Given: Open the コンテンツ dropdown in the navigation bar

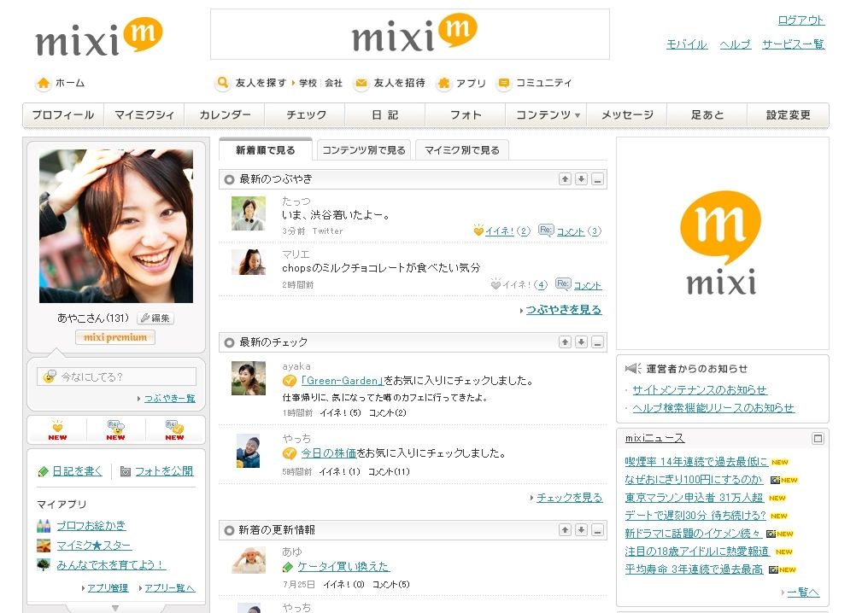Looking at the screenshot, I should click(545, 112).
